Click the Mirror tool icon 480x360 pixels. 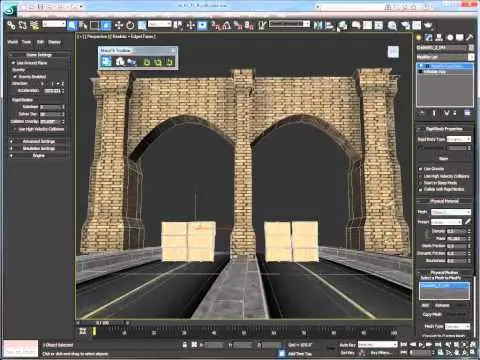[318, 25]
